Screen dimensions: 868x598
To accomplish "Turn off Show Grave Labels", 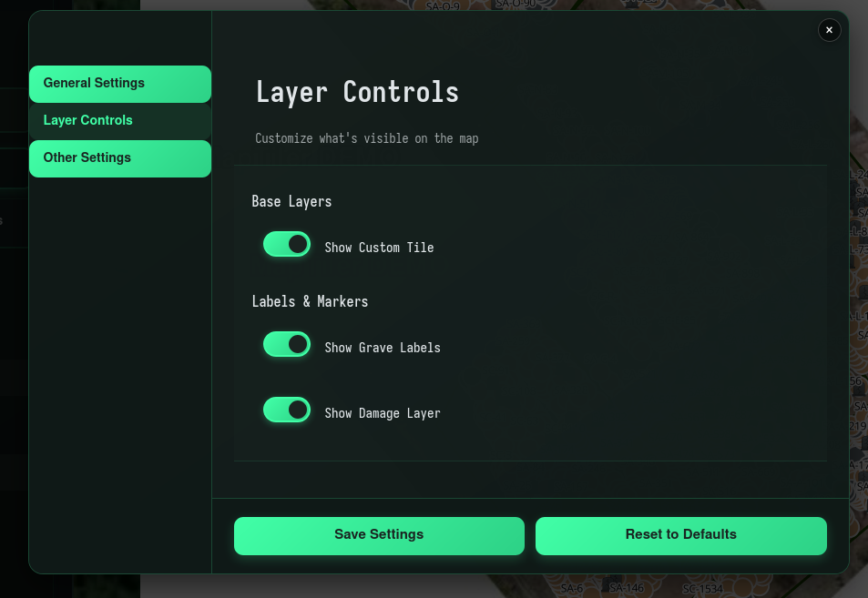I will coord(287,344).
